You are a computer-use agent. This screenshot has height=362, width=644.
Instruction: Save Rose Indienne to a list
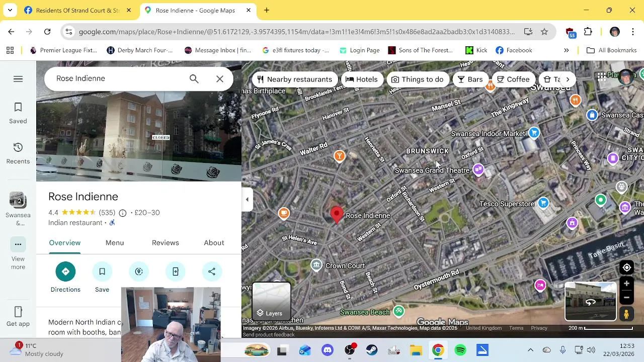click(102, 278)
